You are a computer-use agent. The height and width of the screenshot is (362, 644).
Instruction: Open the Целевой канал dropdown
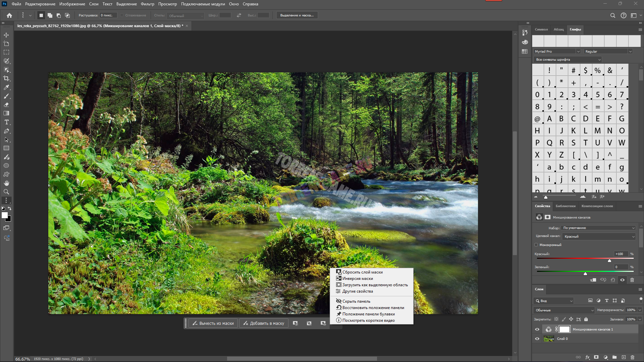tap(599, 236)
